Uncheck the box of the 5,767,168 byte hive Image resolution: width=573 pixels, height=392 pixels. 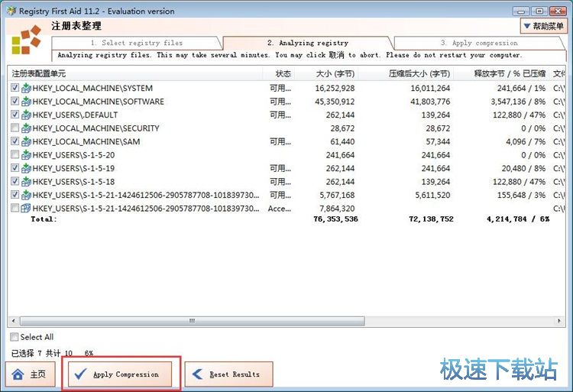(15, 194)
